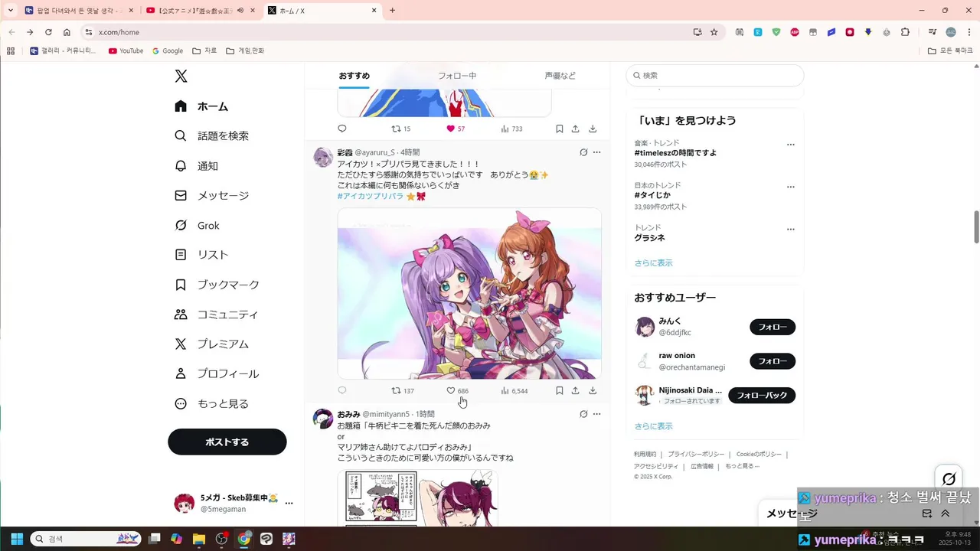The height and width of the screenshot is (551, 980).
Task: Reply to ayaruru_S's Aikatsu Pripara post
Action: coord(342,390)
